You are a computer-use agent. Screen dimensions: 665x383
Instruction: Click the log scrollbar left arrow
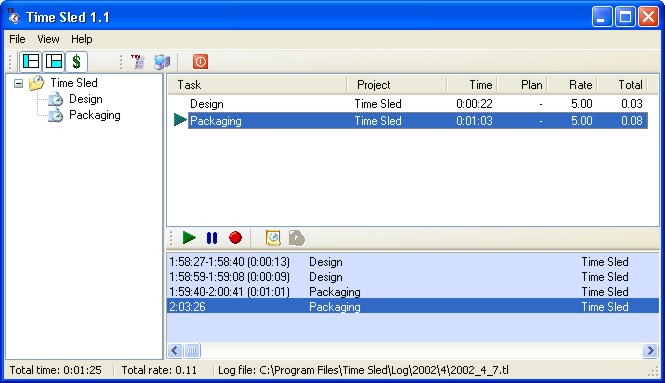click(x=175, y=350)
